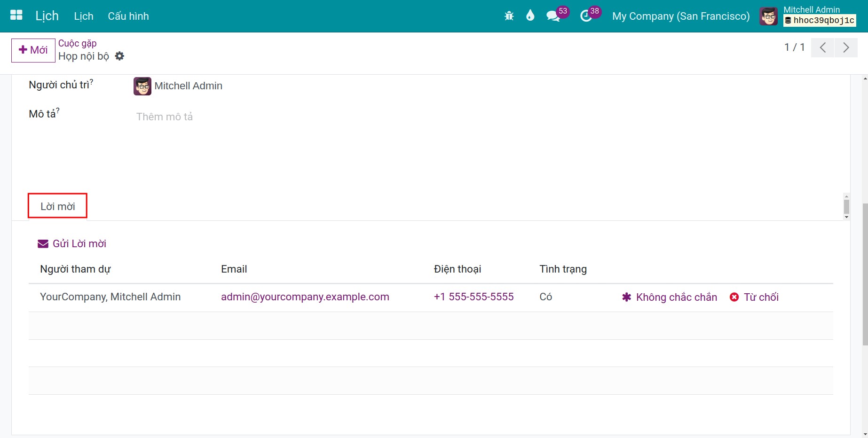Decline the invitation with Từ chối
The width and height of the screenshot is (868, 438).
pos(754,297)
